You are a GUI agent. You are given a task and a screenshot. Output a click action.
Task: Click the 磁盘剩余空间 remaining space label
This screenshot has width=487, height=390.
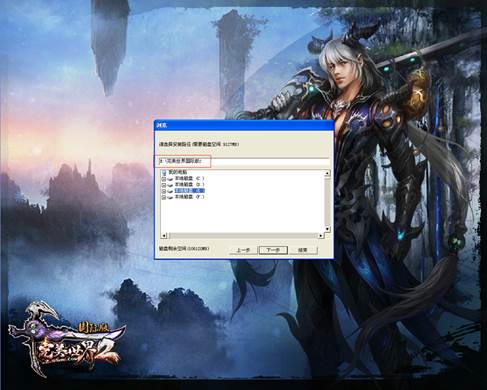(184, 249)
